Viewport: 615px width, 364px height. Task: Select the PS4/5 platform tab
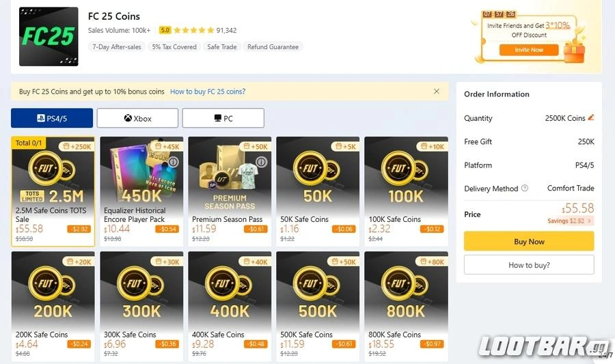[x=52, y=118]
